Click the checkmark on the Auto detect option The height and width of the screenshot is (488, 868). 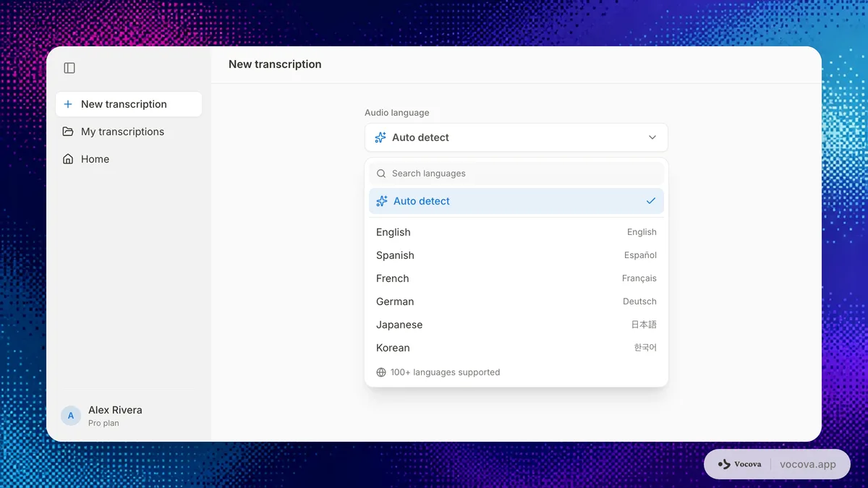(651, 201)
